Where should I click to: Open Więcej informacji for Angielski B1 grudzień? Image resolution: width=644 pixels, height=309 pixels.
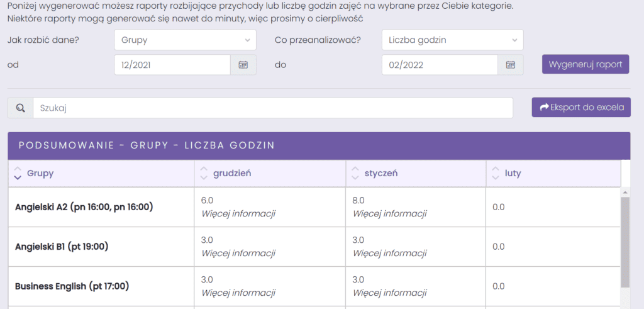click(238, 253)
